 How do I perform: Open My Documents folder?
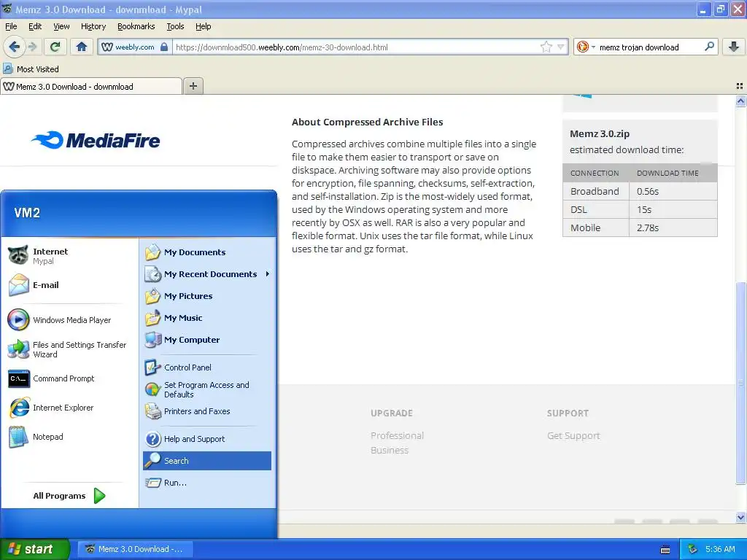(206, 252)
